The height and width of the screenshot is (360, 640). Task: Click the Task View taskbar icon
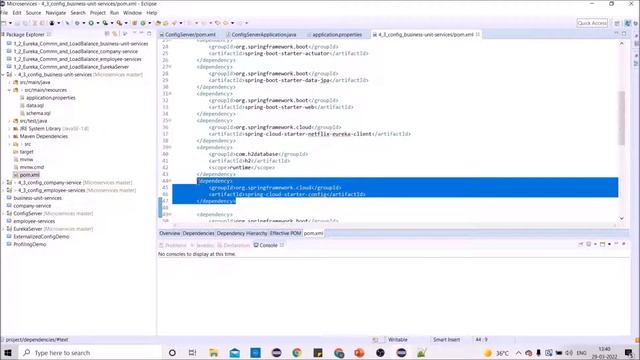coord(192,353)
